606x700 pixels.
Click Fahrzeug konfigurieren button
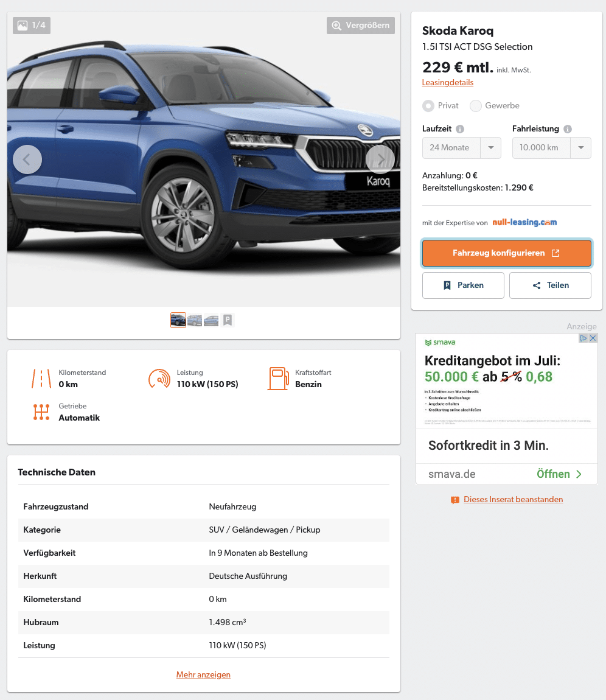[x=507, y=253]
